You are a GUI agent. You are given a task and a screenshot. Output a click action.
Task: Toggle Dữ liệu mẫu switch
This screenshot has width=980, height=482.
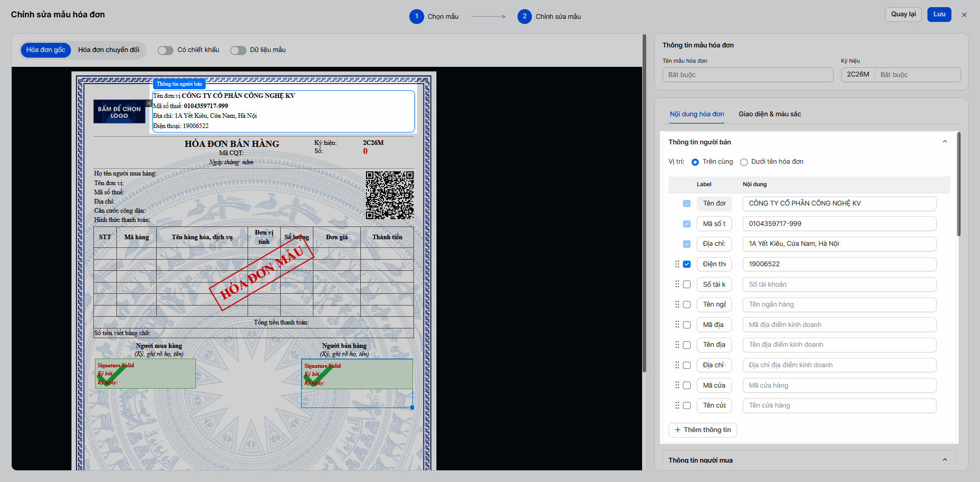pos(238,50)
